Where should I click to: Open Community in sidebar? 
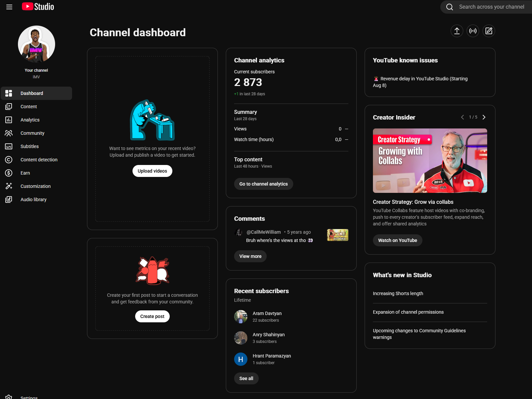point(37,133)
